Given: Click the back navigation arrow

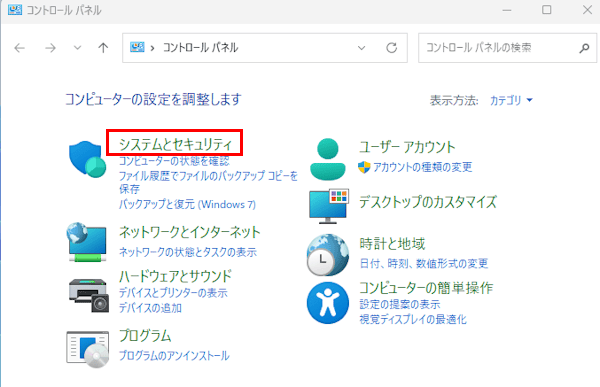Looking at the screenshot, I should (x=20, y=48).
